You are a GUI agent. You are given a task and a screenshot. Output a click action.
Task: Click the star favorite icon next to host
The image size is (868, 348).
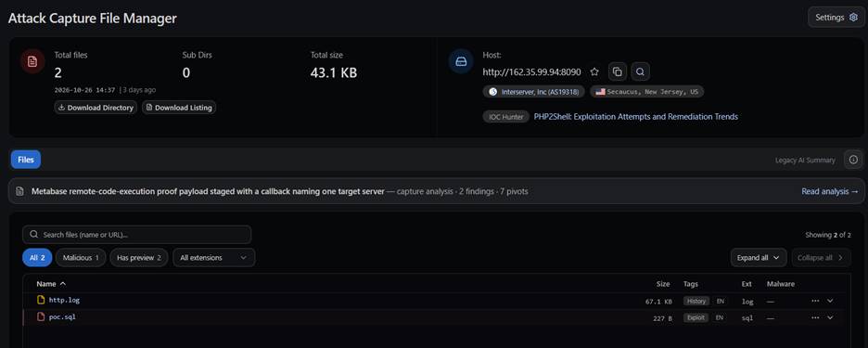tap(594, 72)
